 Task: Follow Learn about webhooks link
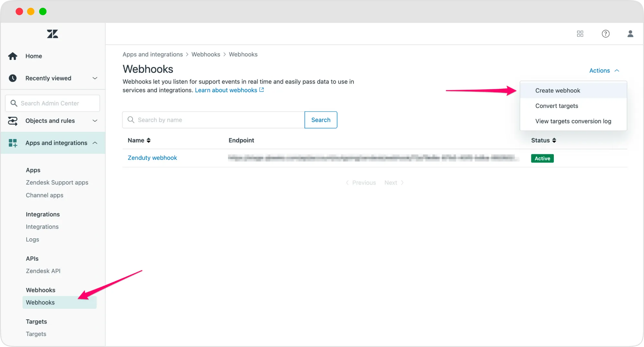point(226,90)
